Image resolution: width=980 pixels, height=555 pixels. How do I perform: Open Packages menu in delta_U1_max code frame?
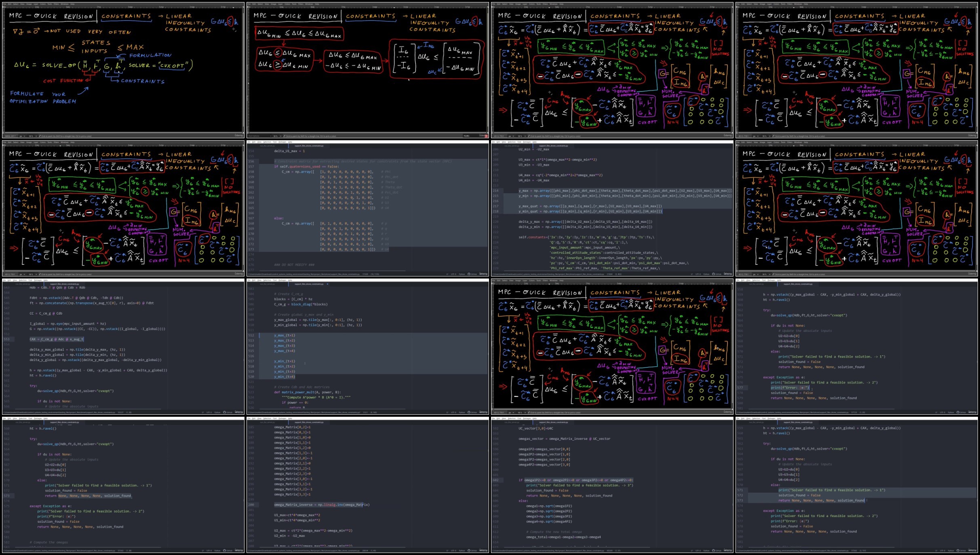tap(282, 142)
